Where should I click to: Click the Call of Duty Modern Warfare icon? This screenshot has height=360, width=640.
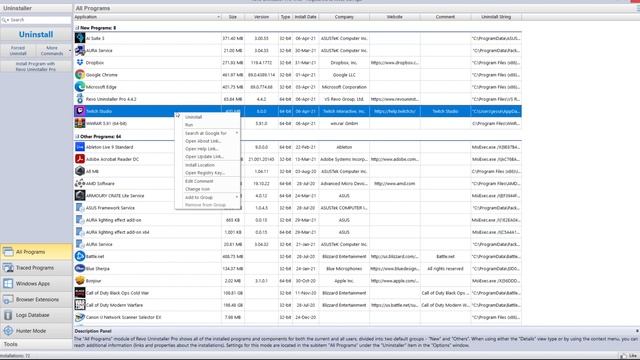[80, 305]
